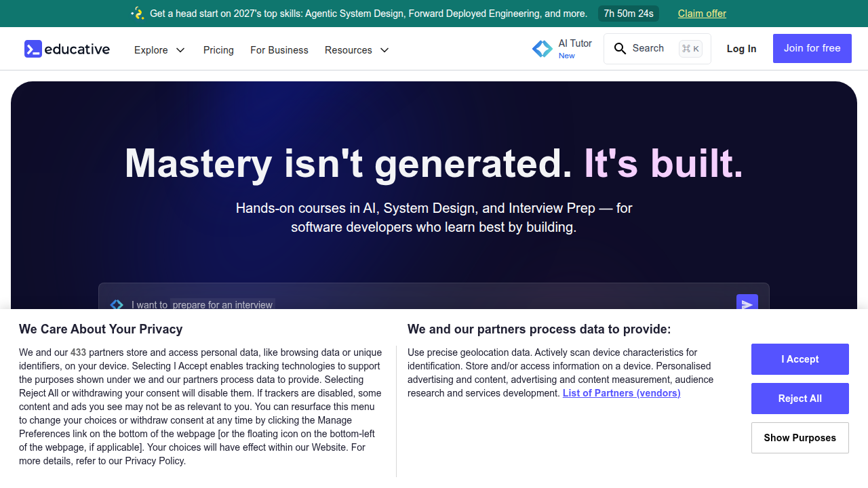
Task: Click the sparkle icon in promo banner
Action: click(138, 14)
